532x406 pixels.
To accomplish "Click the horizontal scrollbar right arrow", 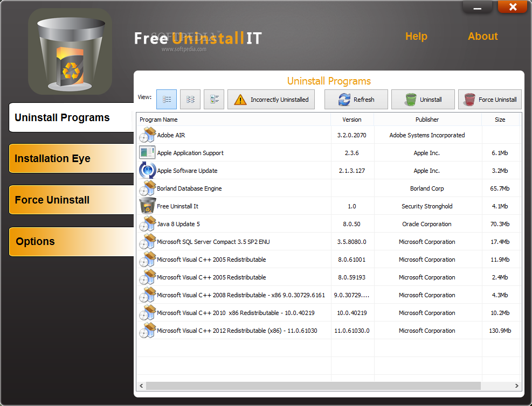I will [x=517, y=386].
